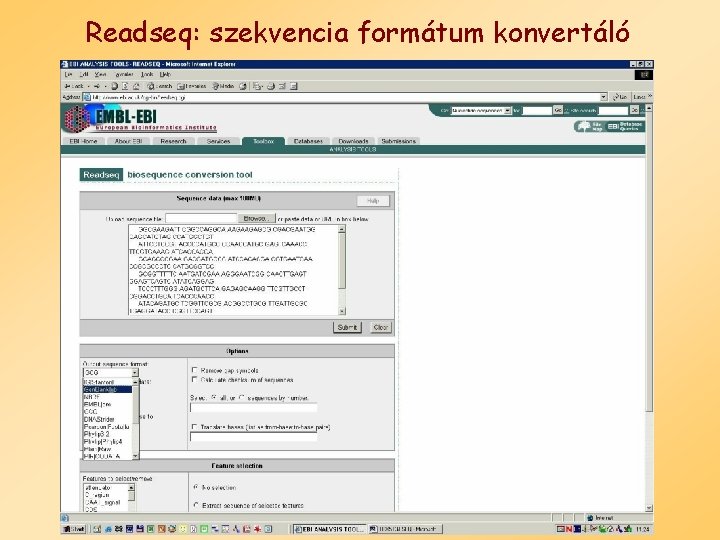
Task: Click the Internet zone status bar icon
Action: tap(591, 518)
